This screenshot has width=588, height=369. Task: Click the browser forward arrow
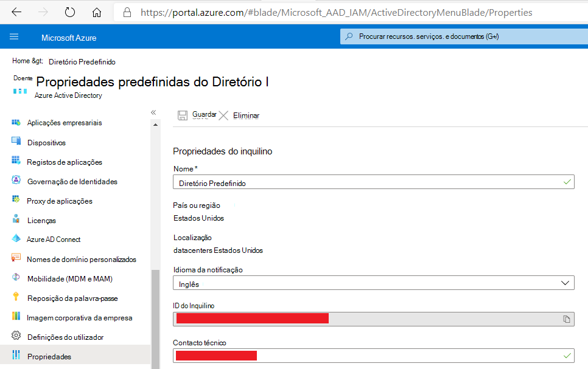tap(43, 12)
